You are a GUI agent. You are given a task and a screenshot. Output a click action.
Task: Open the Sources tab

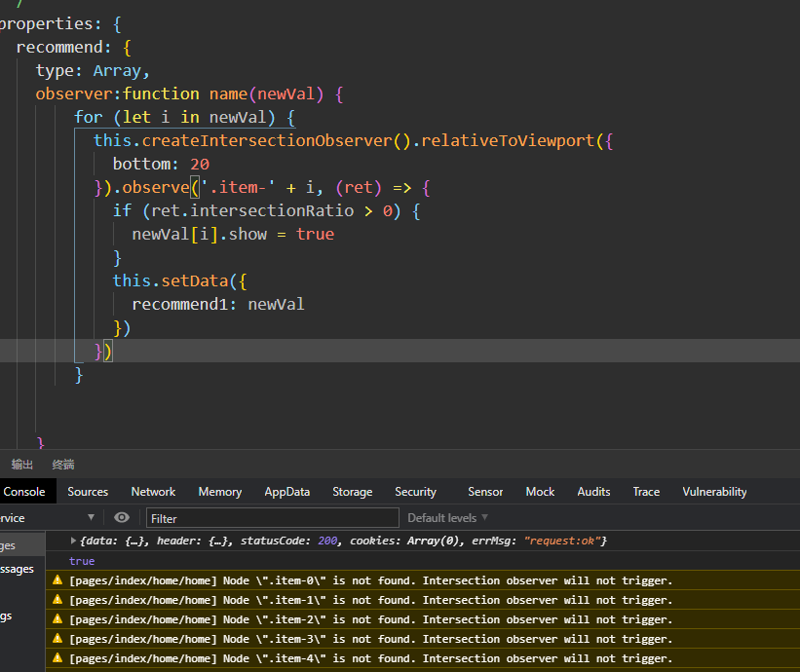[88, 492]
